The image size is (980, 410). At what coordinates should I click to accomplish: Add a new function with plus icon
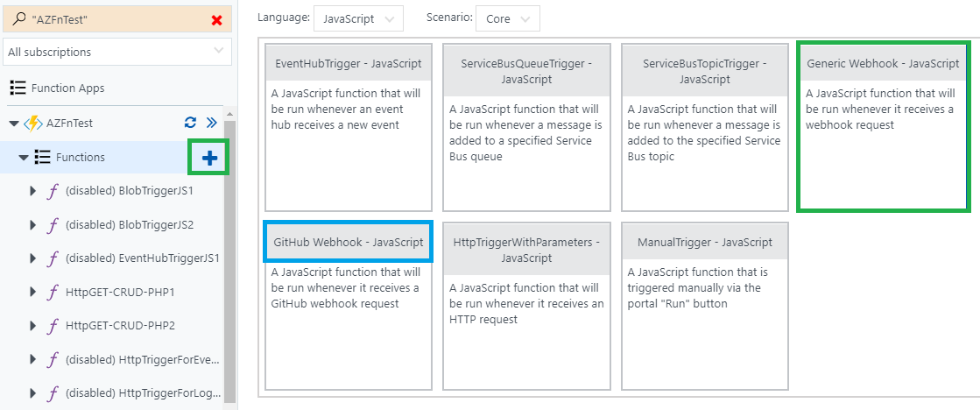point(209,158)
